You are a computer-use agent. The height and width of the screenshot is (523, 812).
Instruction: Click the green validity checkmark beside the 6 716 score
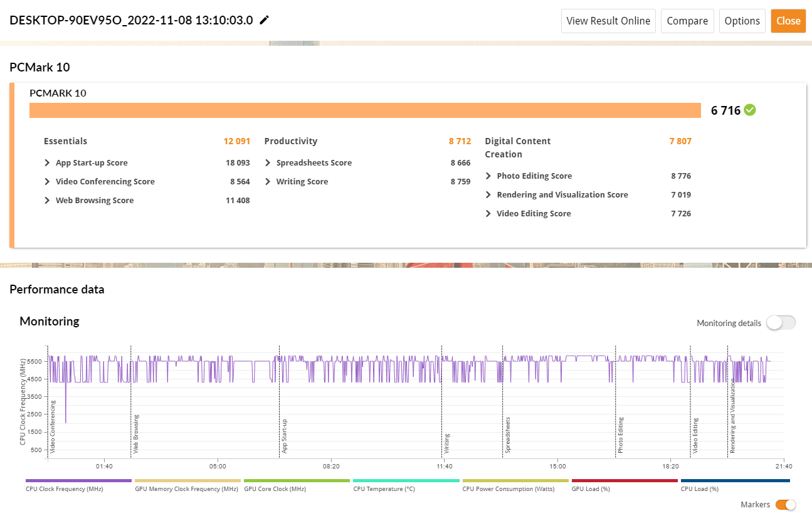pos(750,110)
